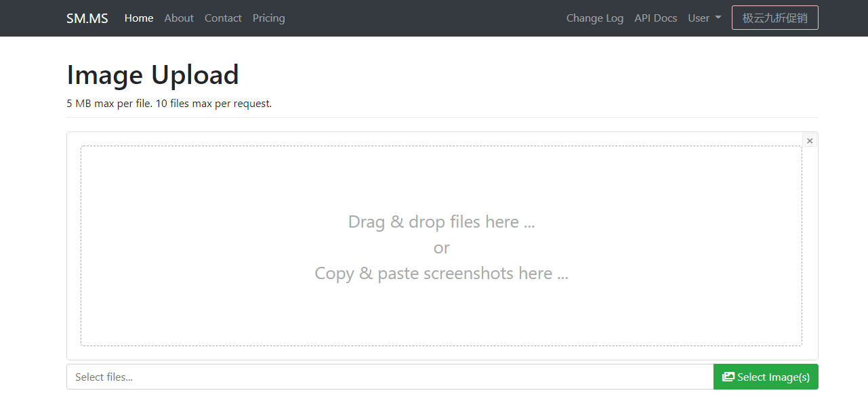The height and width of the screenshot is (399, 868).
Task: Click the 极云九折促销 promo button
Action: click(x=775, y=18)
